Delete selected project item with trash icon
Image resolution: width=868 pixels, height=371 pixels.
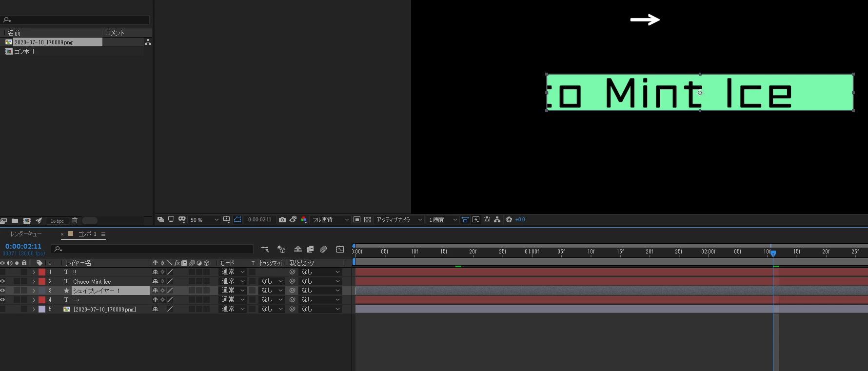click(75, 221)
